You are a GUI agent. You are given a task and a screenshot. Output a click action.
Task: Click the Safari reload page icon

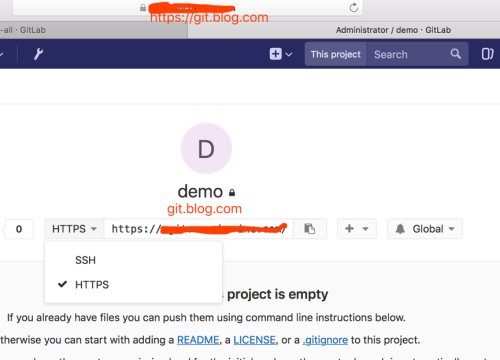354,7
